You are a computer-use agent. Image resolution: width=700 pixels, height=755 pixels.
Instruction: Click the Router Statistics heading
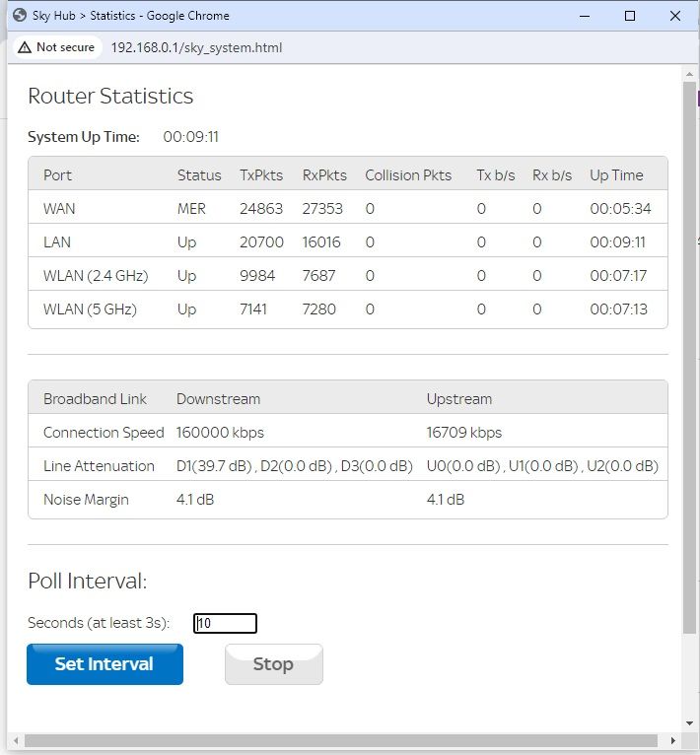(x=110, y=96)
